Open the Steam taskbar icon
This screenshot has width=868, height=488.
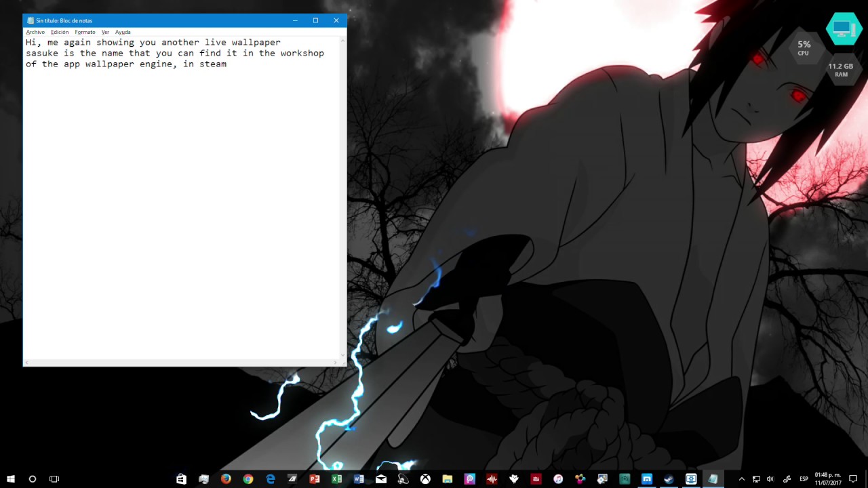tap(669, 479)
